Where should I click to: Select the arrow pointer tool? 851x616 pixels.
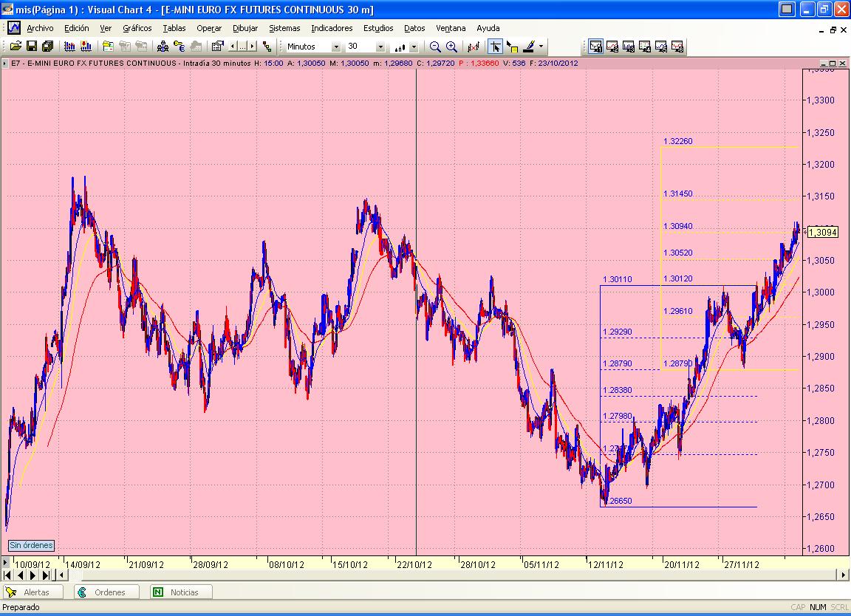pos(495,47)
